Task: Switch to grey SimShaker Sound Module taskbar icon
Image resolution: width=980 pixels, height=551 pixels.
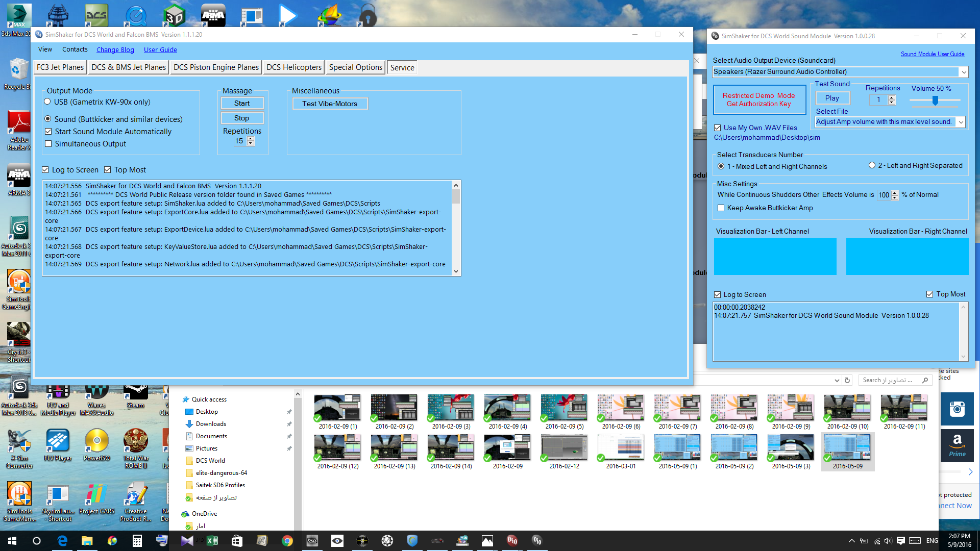Action: (537, 541)
